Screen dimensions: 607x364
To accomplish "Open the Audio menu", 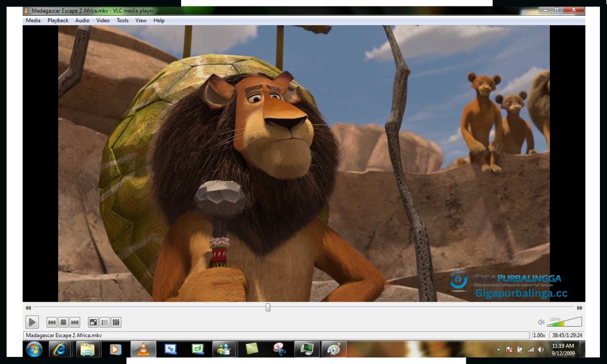I will (x=82, y=21).
